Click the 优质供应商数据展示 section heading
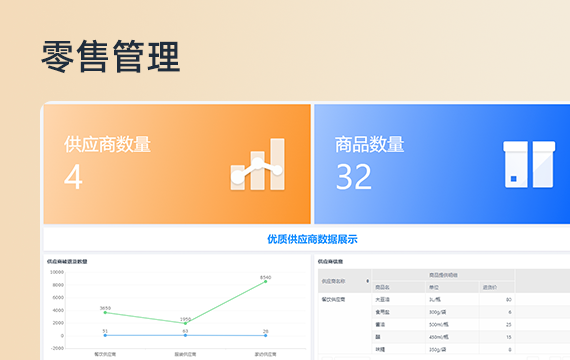 312,239
